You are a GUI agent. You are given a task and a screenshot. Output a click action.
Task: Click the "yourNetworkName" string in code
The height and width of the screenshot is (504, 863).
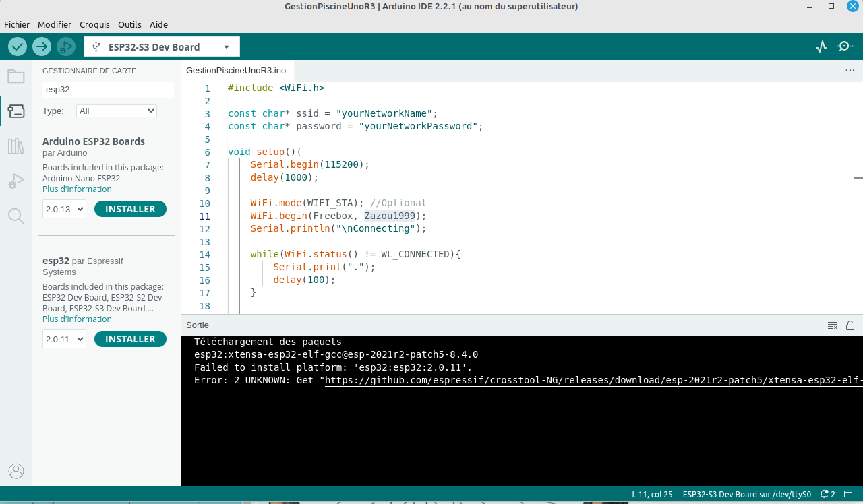tap(384, 114)
